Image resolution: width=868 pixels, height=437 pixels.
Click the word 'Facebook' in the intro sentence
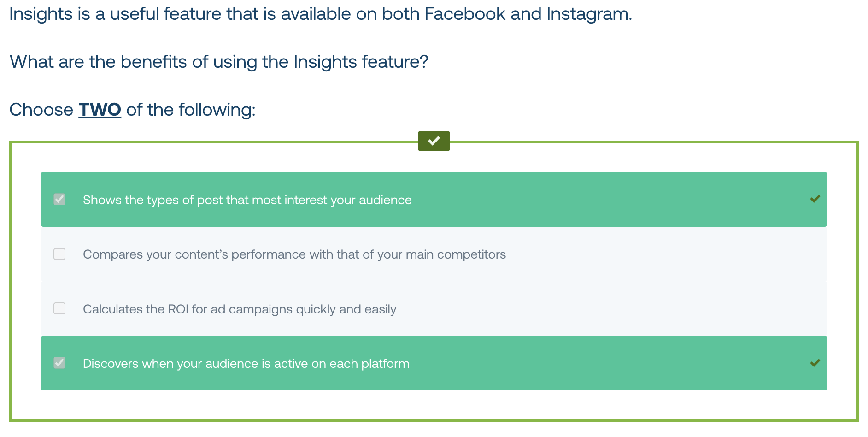[x=465, y=14]
